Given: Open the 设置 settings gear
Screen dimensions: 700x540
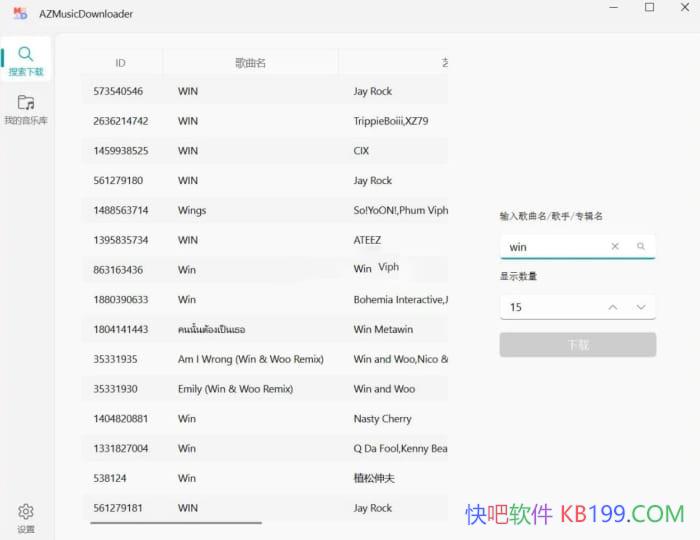Looking at the screenshot, I should pos(25,518).
